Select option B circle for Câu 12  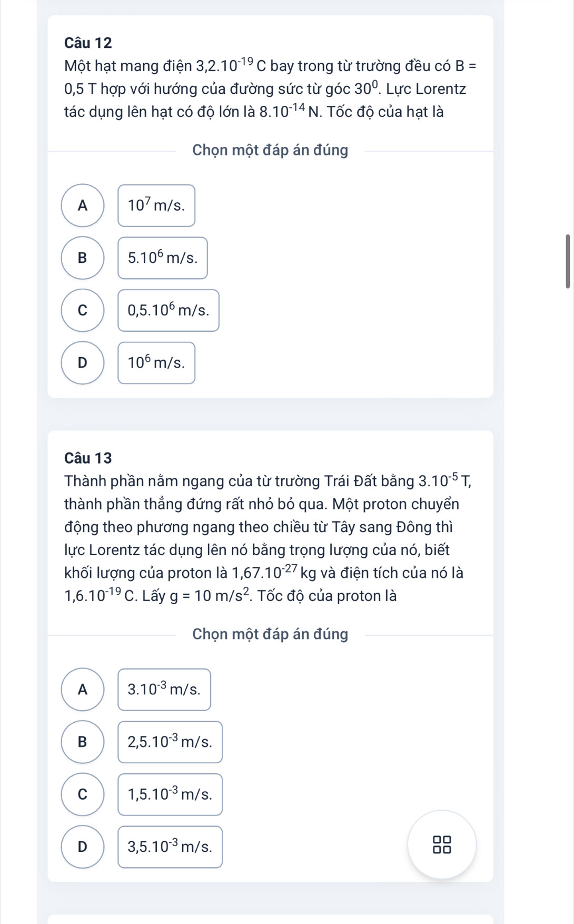83,258
